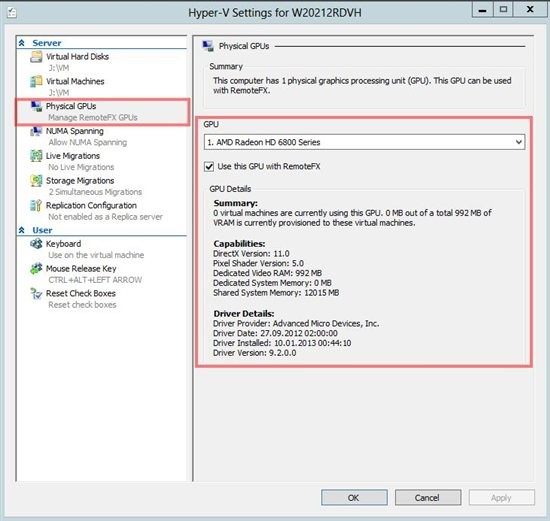The height and width of the screenshot is (521, 550).
Task: Click 'Allow NUMA Spanning' subtitle text
Action: (x=88, y=142)
